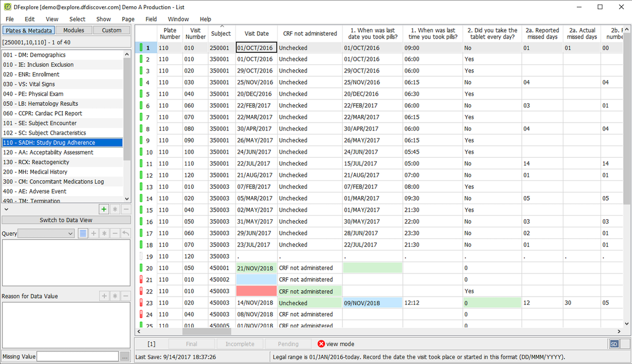Screen dimensions: 632x364
Task: Click the Switch to Data View button
Action: coord(66,220)
